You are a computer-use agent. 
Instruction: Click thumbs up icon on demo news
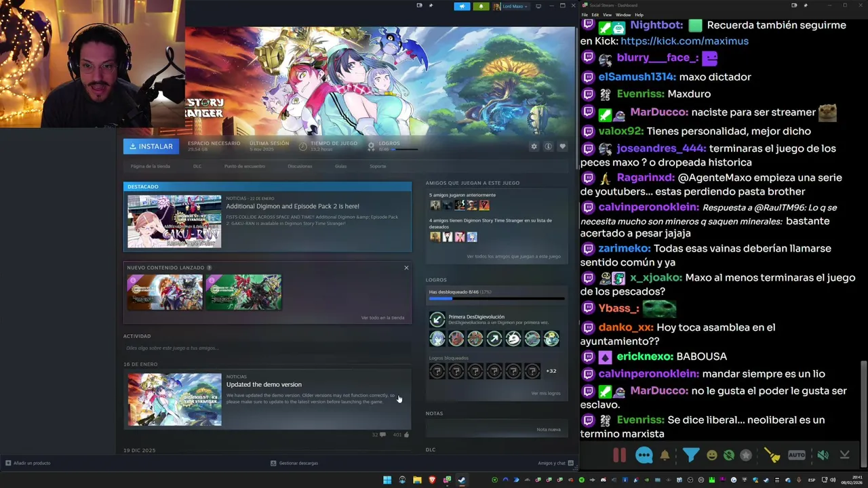[406, 434]
